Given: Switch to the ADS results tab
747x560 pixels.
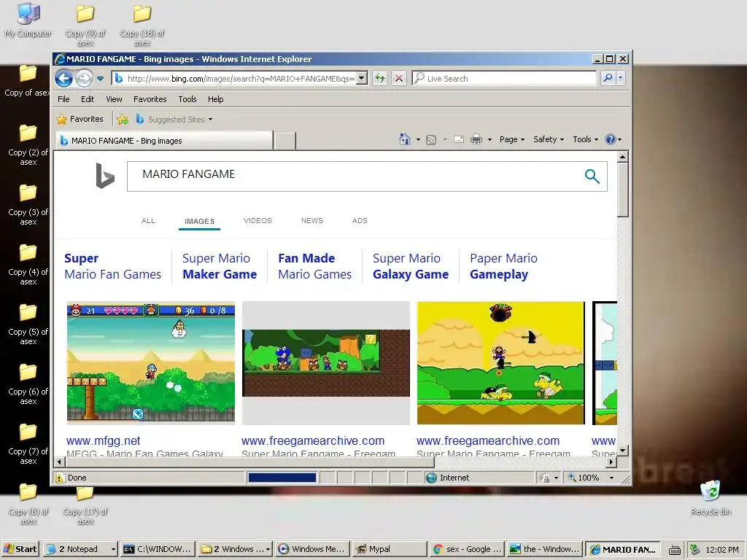Looking at the screenshot, I should [x=360, y=220].
